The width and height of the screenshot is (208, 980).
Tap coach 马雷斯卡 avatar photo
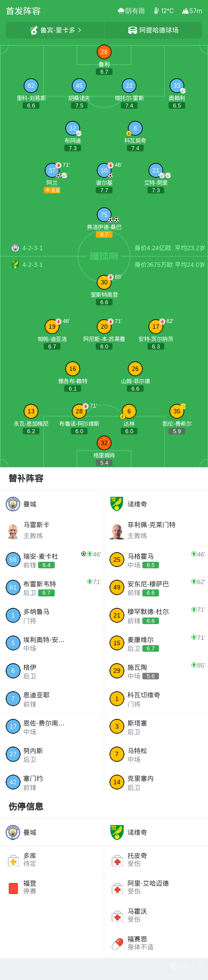pyautogui.click(x=13, y=530)
